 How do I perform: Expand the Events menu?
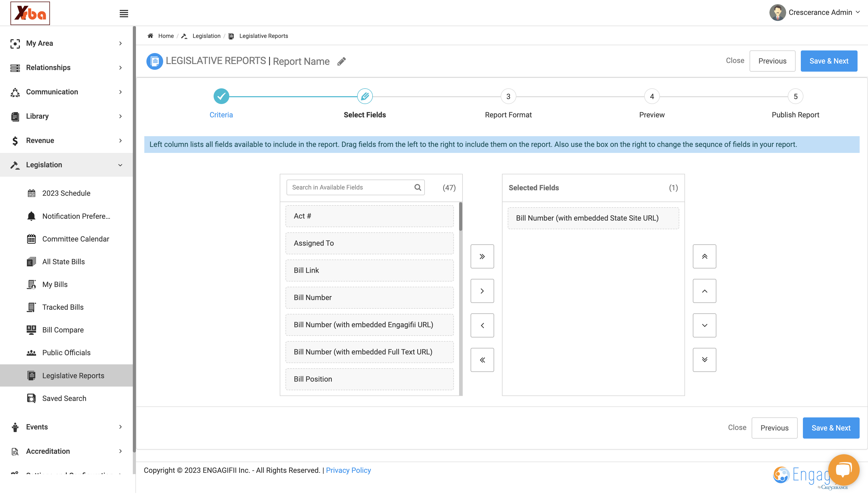click(66, 427)
